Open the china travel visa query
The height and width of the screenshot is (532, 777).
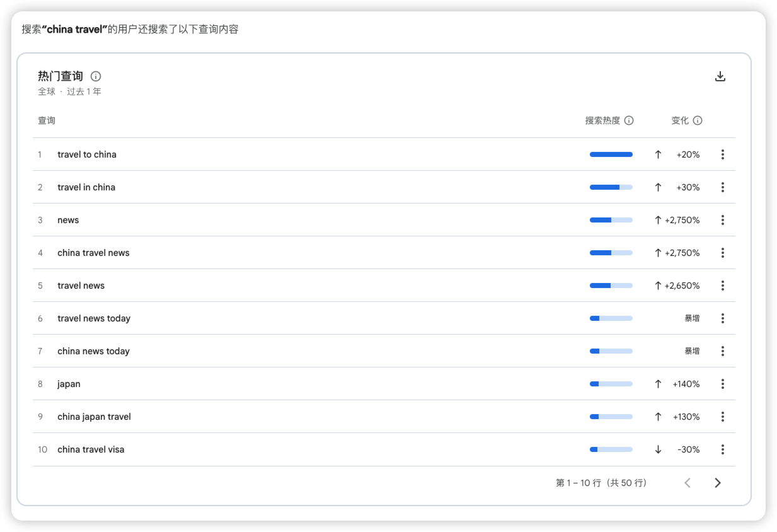pyautogui.click(x=91, y=449)
